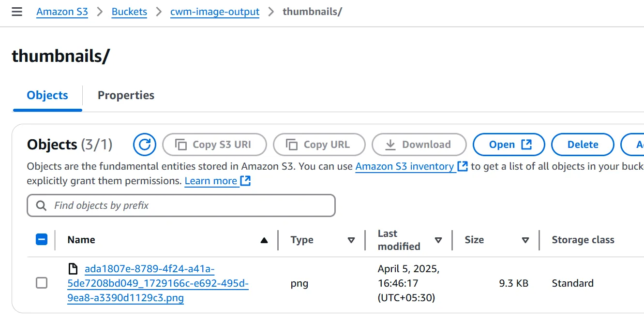Click the external link icon beside Amazon S3 inventory

click(463, 166)
